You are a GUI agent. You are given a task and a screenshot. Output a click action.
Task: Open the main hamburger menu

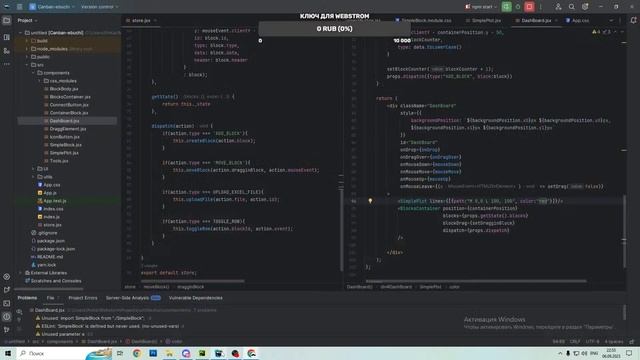click(x=19, y=7)
